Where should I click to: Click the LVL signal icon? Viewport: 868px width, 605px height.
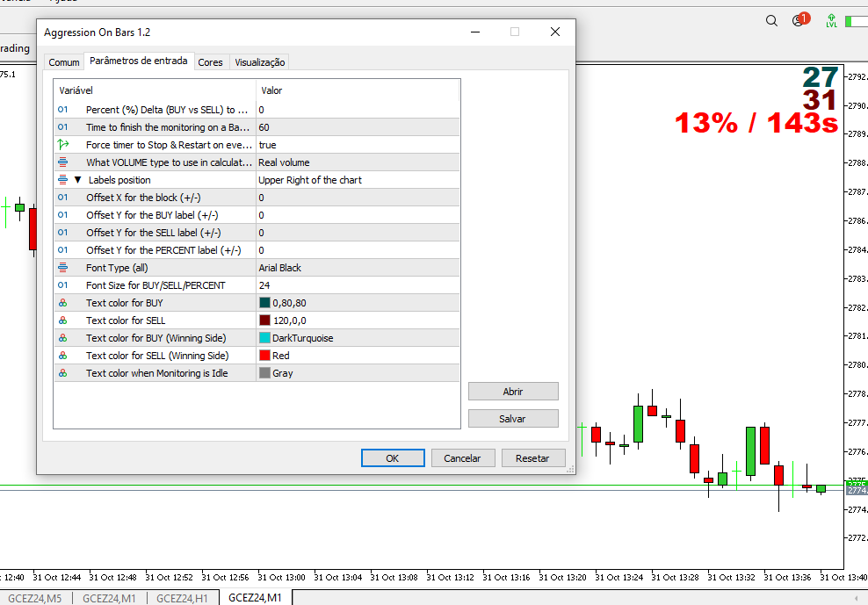tap(831, 21)
